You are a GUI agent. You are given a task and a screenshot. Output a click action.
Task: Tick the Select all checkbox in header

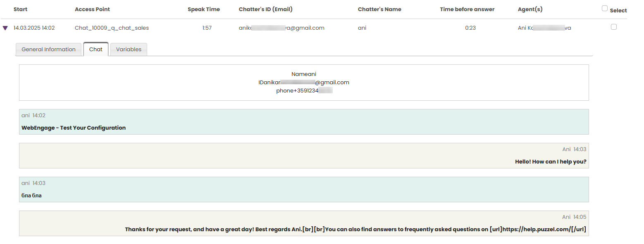coord(605,8)
